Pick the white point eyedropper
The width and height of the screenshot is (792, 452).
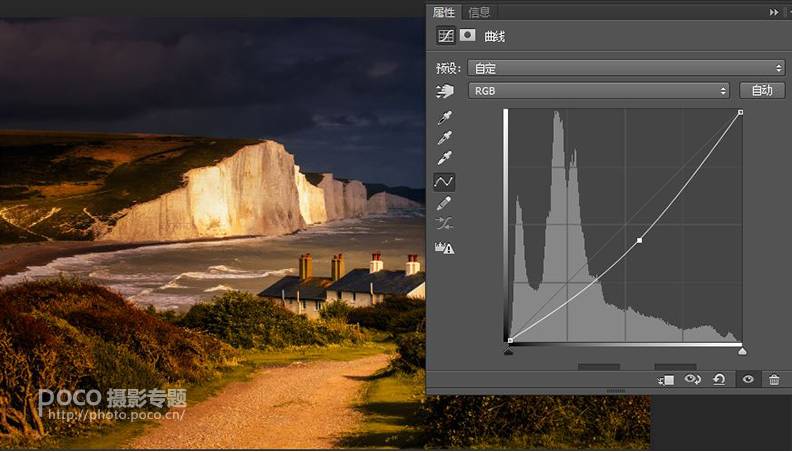[x=444, y=158]
